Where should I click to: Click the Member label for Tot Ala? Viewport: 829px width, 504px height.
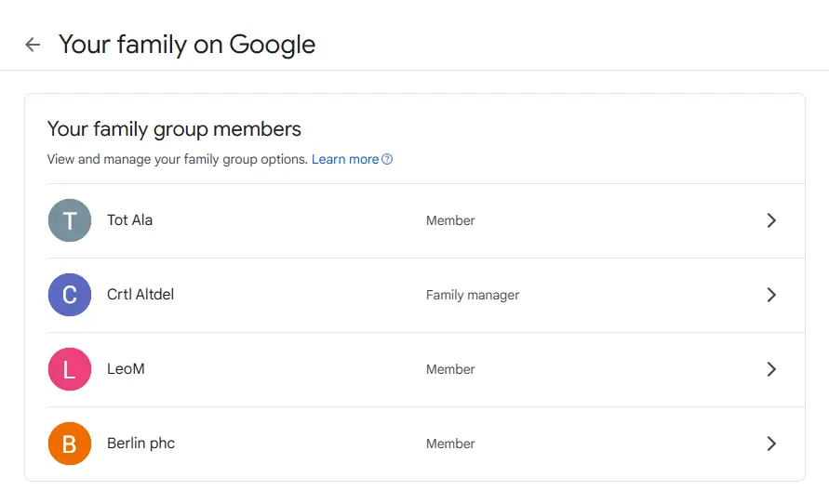[x=450, y=220]
